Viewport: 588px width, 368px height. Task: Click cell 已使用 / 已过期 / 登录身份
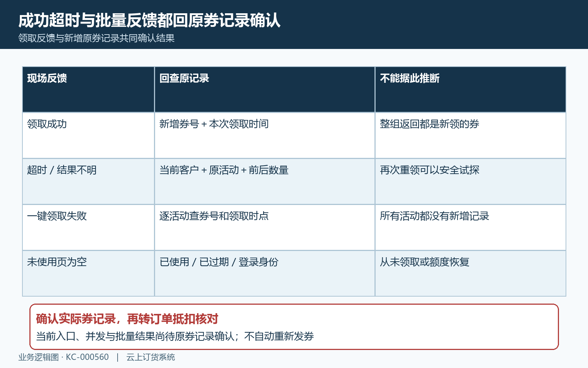[x=265, y=273]
